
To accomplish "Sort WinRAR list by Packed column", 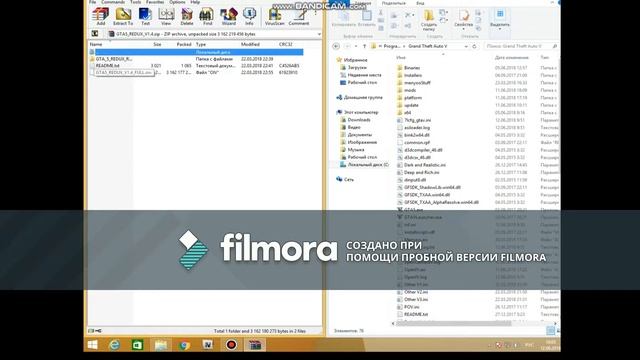I will click(184, 44).
